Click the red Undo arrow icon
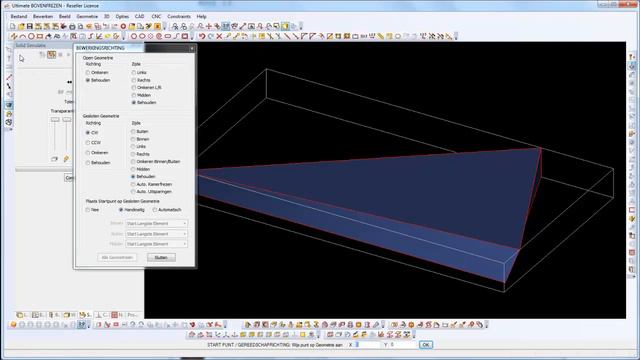The height and width of the screenshot is (360, 640). [202, 36]
